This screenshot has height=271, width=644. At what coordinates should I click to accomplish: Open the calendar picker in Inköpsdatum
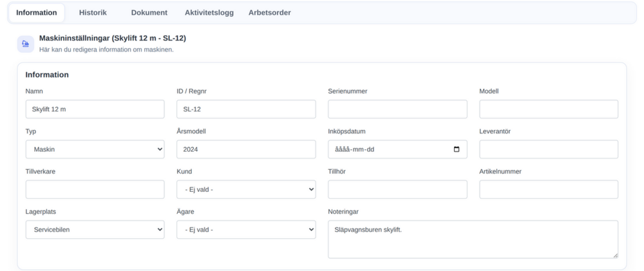(457, 149)
